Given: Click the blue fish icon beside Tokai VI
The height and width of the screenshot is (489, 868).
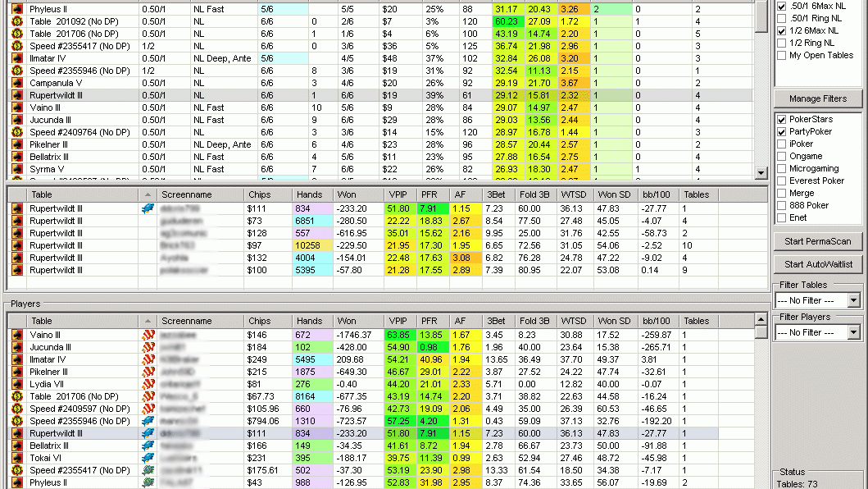Looking at the screenshot, I should coord(148,459).
